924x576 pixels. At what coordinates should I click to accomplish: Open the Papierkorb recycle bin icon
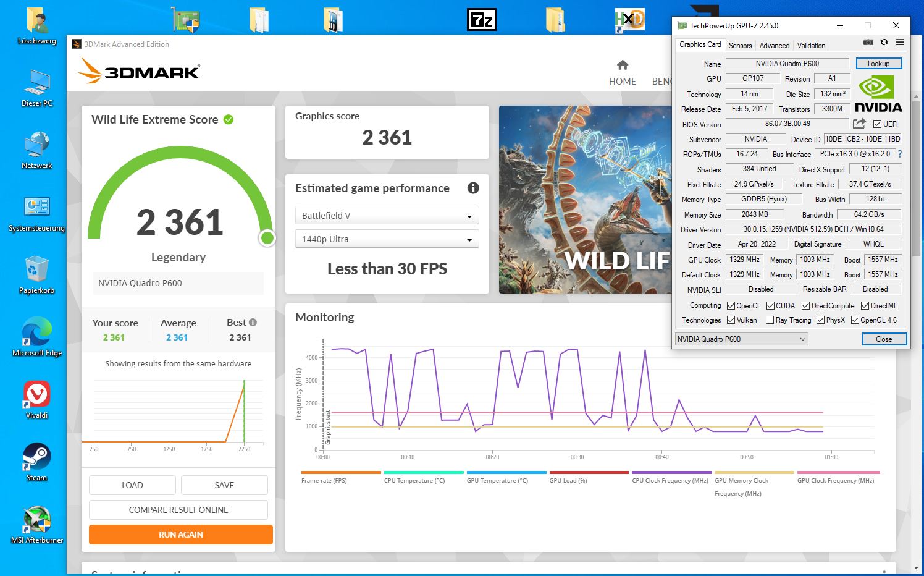37,275
